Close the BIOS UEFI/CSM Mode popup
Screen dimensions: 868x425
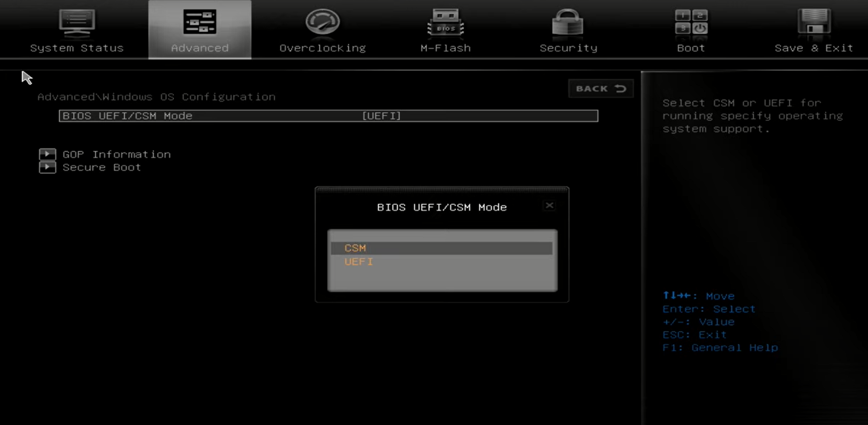coord(549,206)
